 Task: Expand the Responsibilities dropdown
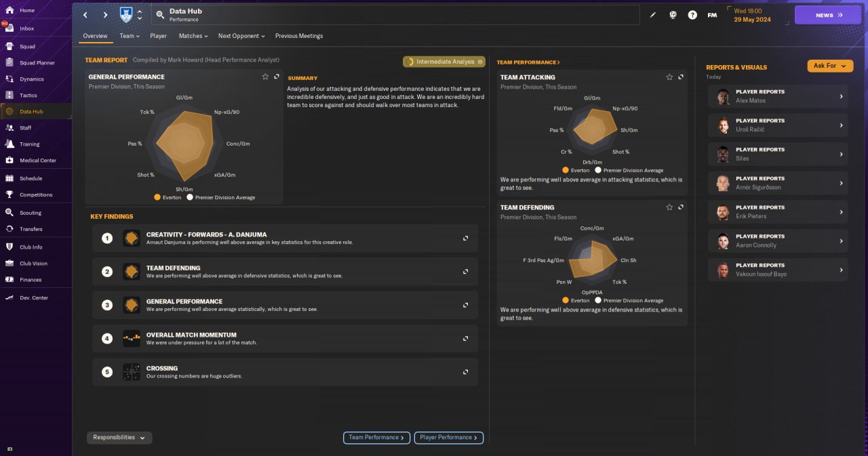pyautogui.click(x=119, y=438)
